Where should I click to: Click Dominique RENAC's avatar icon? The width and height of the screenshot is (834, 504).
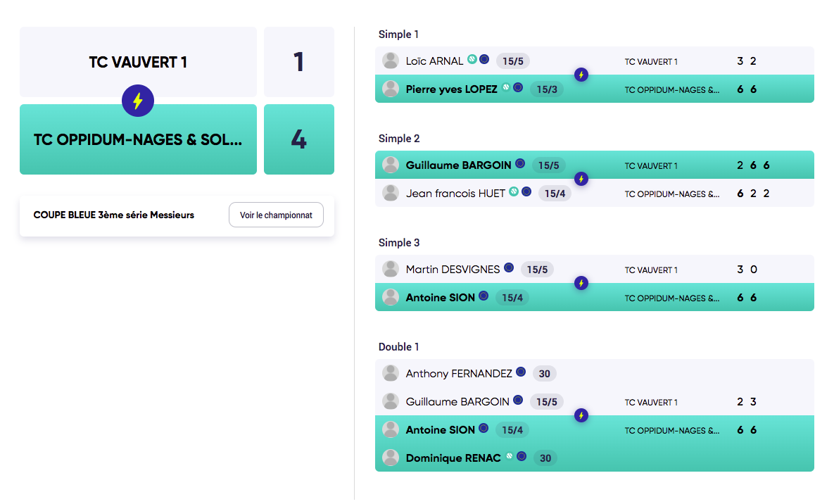coord(391,458)
